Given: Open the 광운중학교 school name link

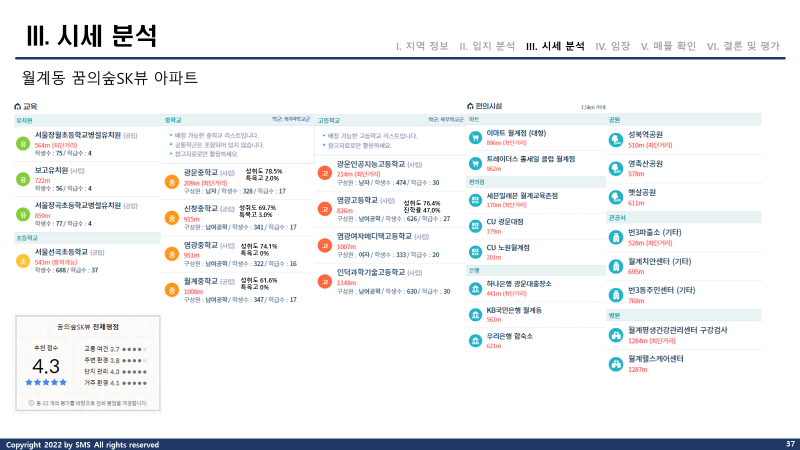Looking at the screenshot, I should [x=201, y=172].
